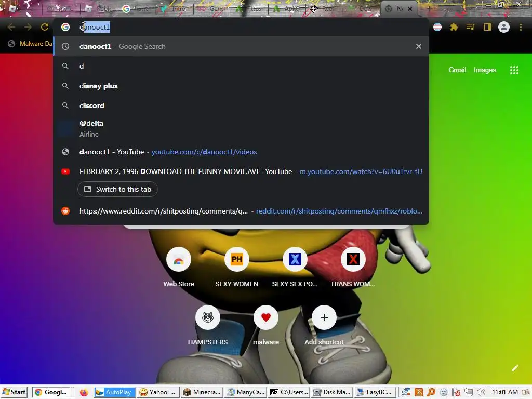The width and height of the screenshot is (532, 399).
Task: Choose the single letter 'd' suggestion
Action: click(x=241, y=66)
